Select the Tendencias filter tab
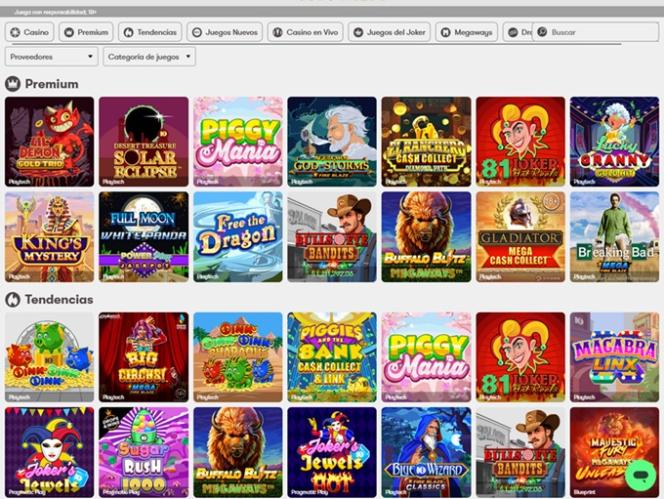664x499 pixels. (x=150, y=32)
